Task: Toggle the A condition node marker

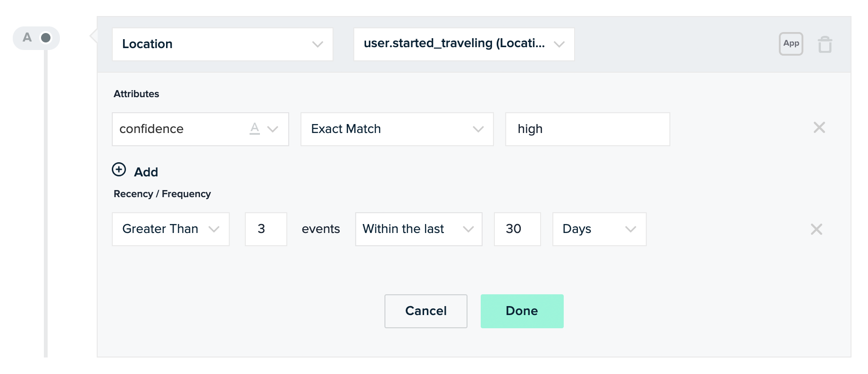Action: pos(45,38)
